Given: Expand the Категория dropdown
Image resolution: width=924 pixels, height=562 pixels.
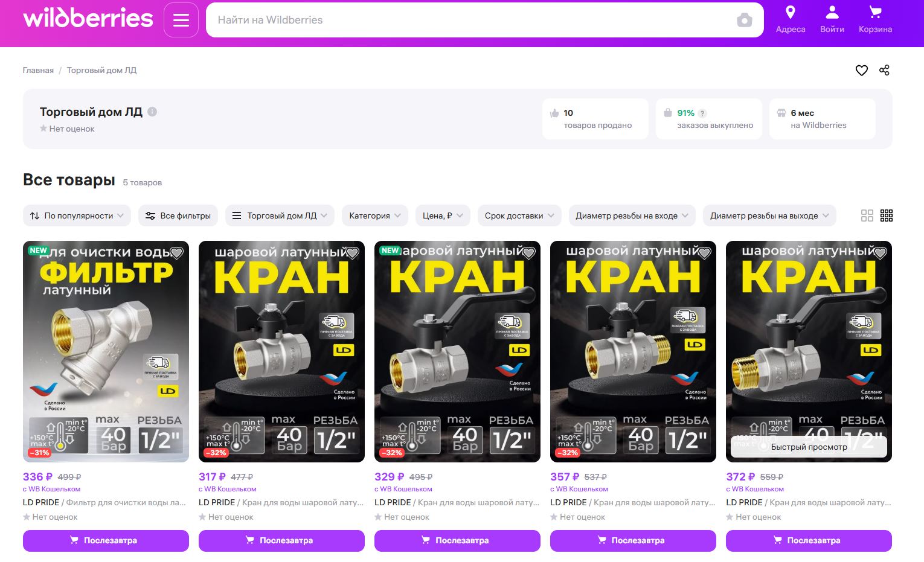Looking at the screenshot, I should [375, 216].
